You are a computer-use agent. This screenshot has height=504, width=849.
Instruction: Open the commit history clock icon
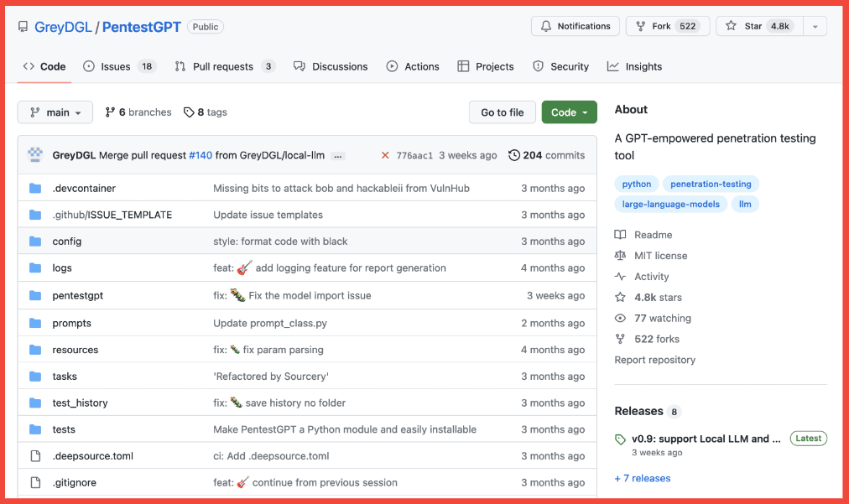click(514, 155)
